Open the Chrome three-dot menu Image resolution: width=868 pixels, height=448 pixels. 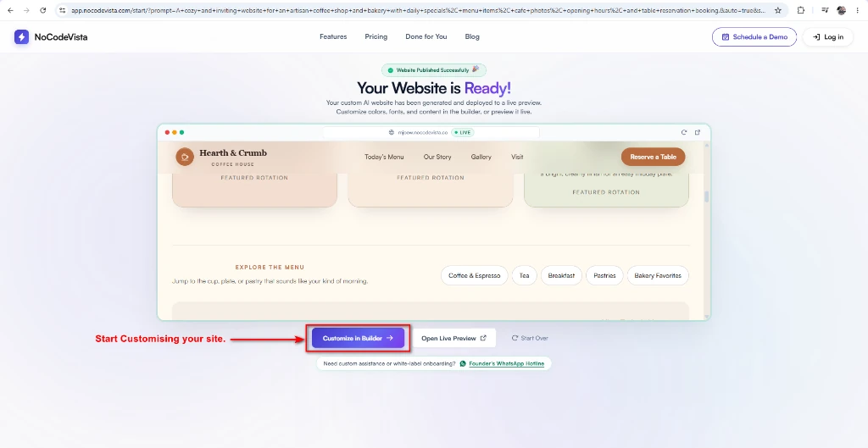point(858,10)
